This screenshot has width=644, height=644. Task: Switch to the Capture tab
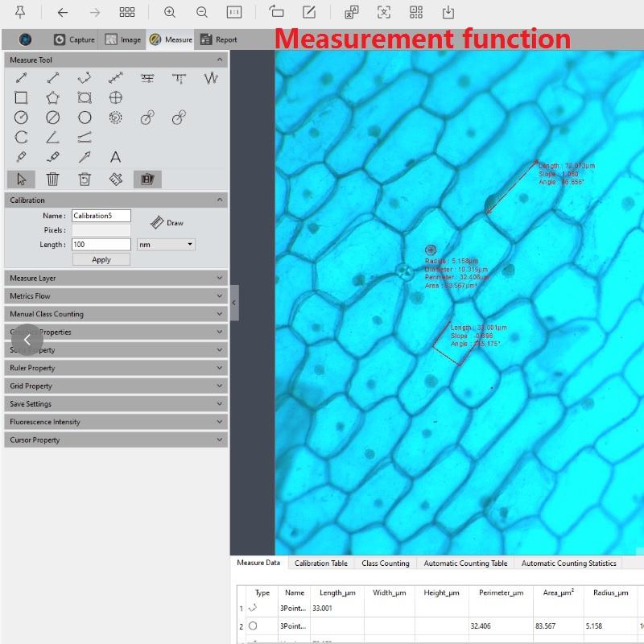click(74, 39)
